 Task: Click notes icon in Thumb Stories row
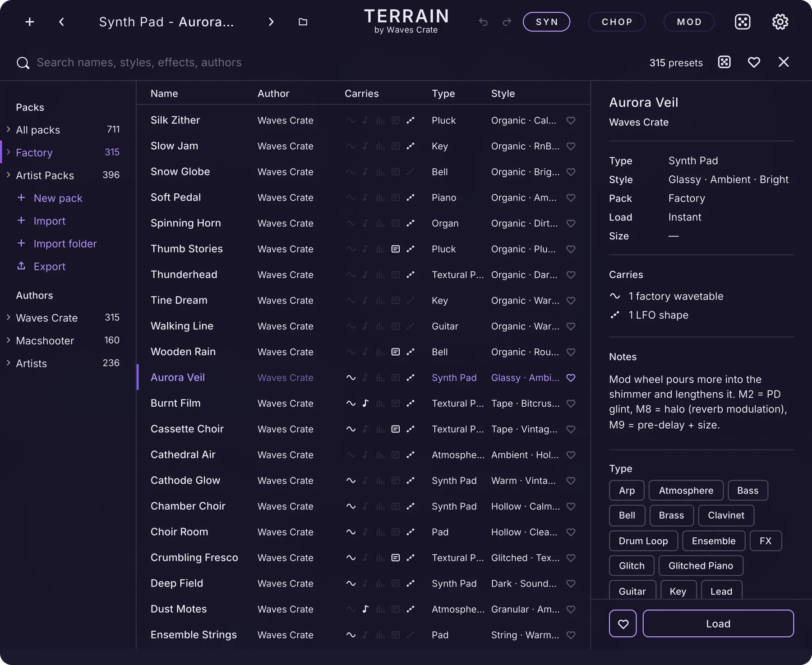tap(396, 249)
